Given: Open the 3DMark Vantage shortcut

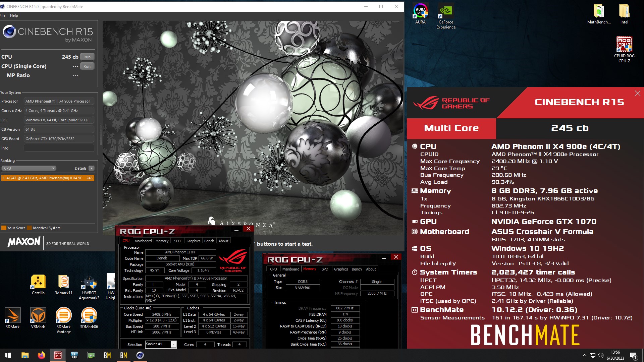Looking at the screenshot, I should (63, 320).
